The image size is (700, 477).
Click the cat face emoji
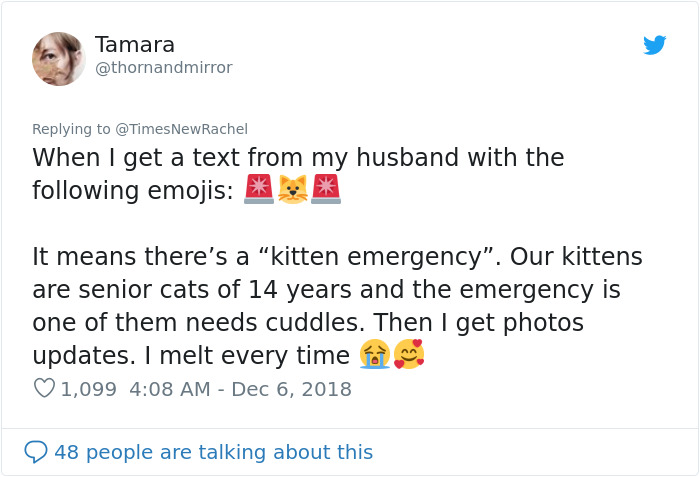pyautogui.click(x=292, y=189)
